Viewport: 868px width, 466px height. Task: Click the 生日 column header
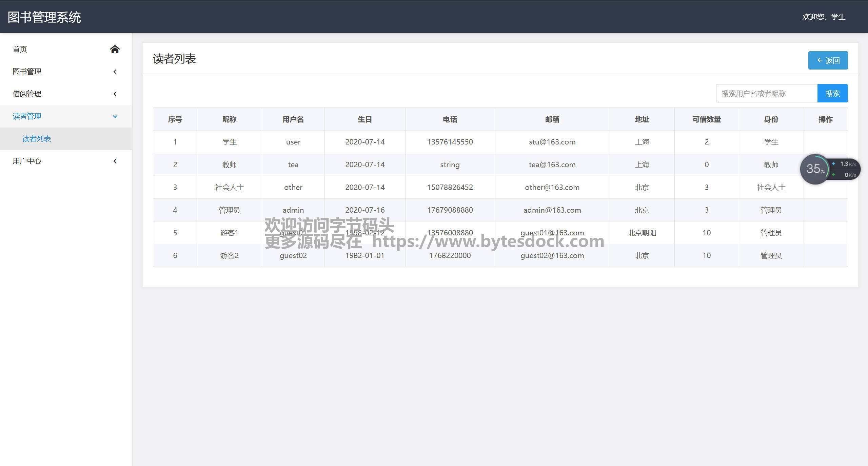click(x=364, y=119)
